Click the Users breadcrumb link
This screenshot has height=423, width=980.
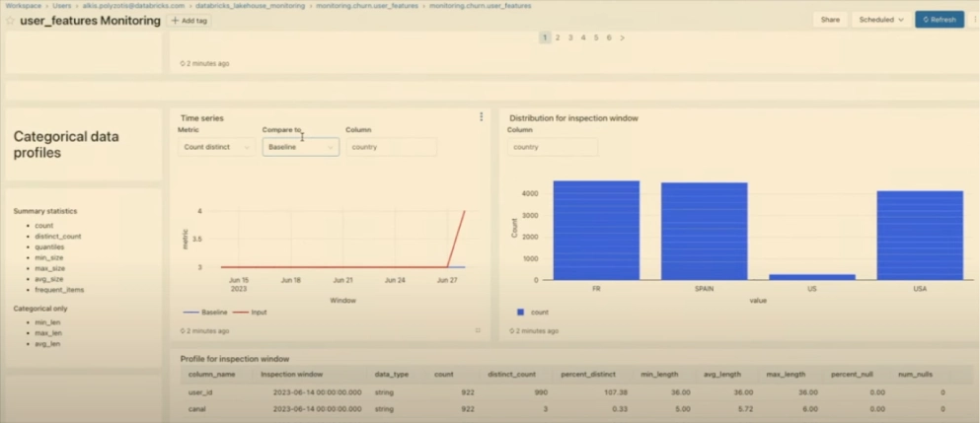point(62,6)
